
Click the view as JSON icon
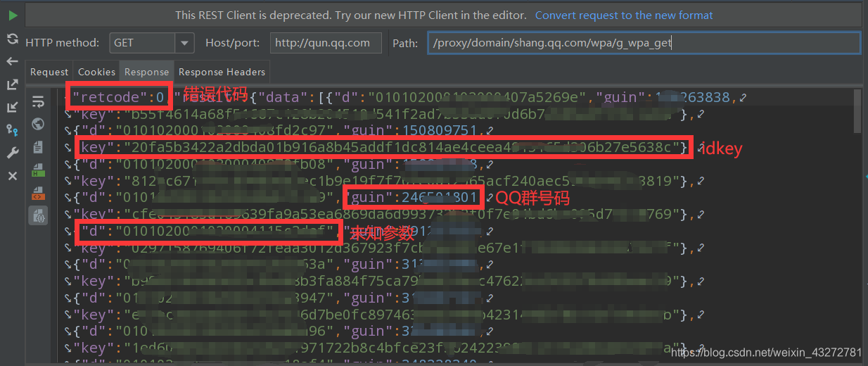coord(38,215)
